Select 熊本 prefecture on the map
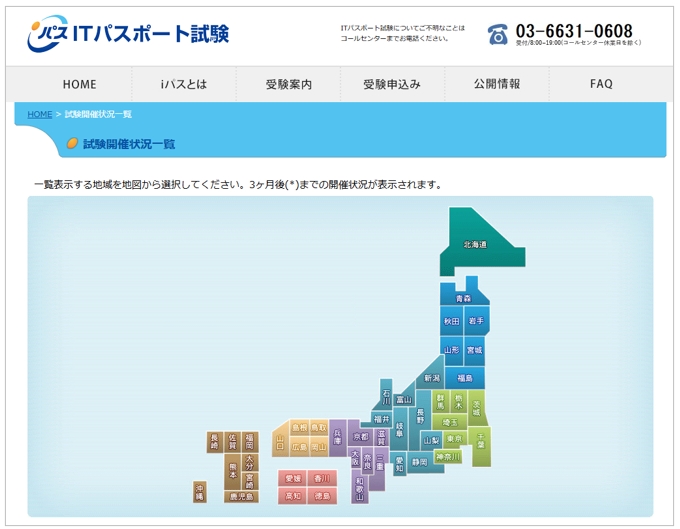 233,472
